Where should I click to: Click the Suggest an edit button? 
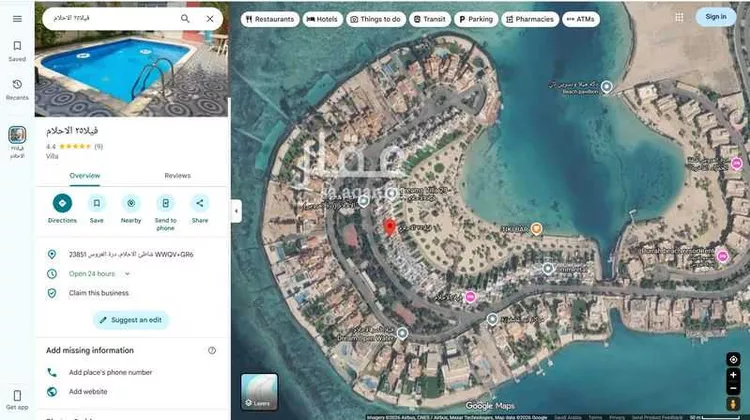pyautogui.click(x=131, y=320)
